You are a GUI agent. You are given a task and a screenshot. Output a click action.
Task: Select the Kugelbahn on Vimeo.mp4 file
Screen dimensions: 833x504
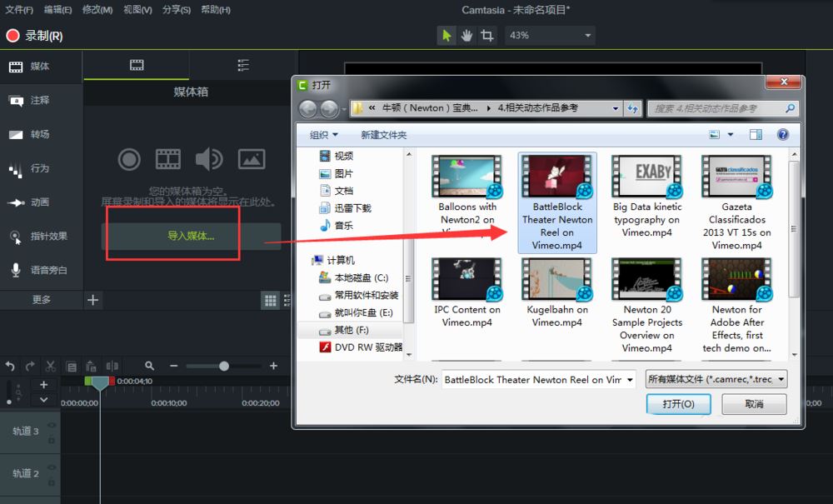(x=556, y=294)
